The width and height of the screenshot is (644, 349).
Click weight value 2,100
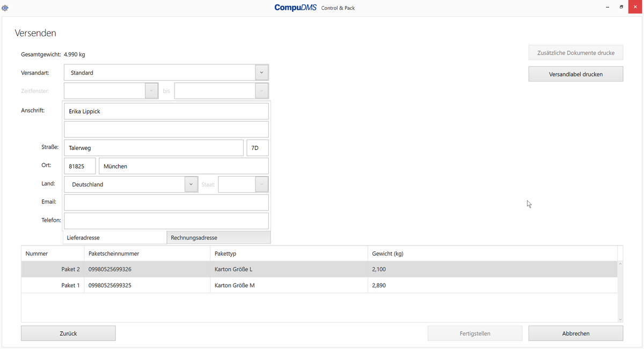[379, 269]
